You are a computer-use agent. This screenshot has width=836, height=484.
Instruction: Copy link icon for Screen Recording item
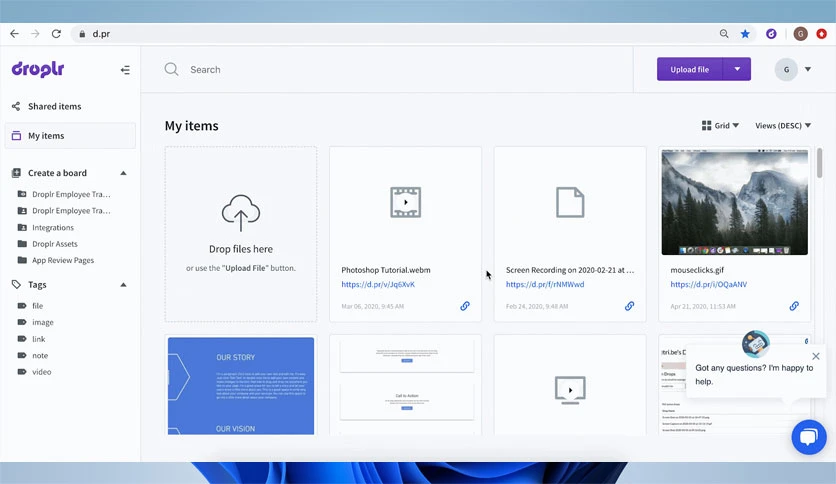tap(630, 306)
